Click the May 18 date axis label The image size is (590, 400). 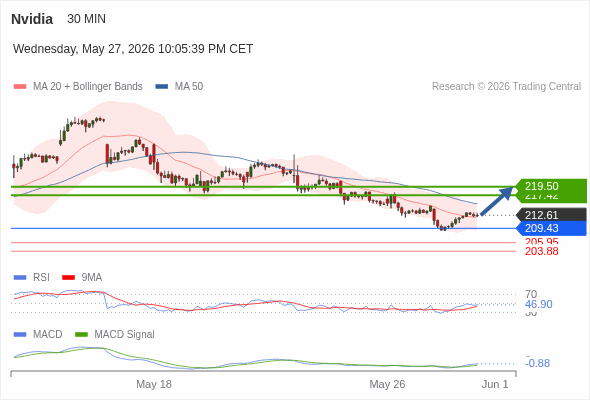click(x=154, y=384)
